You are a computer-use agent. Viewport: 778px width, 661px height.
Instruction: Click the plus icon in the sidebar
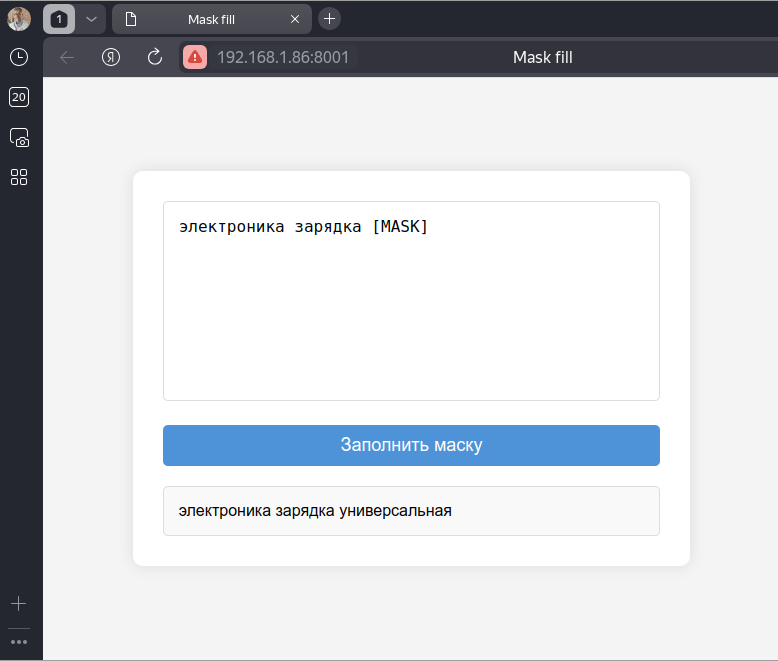(x=19, y=604)
